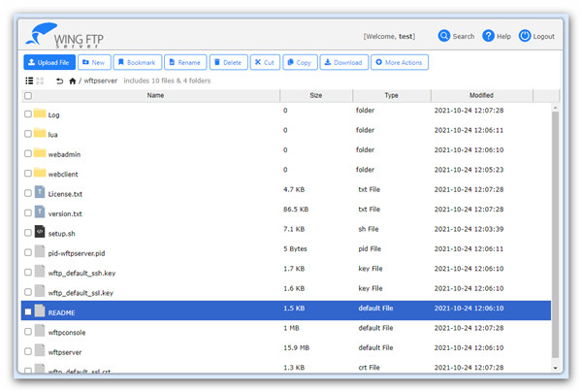Image resolution: width=582 pixels, height=392 pixels.
Task: Open Help via the question mark icon
Action: coord(488,36)
